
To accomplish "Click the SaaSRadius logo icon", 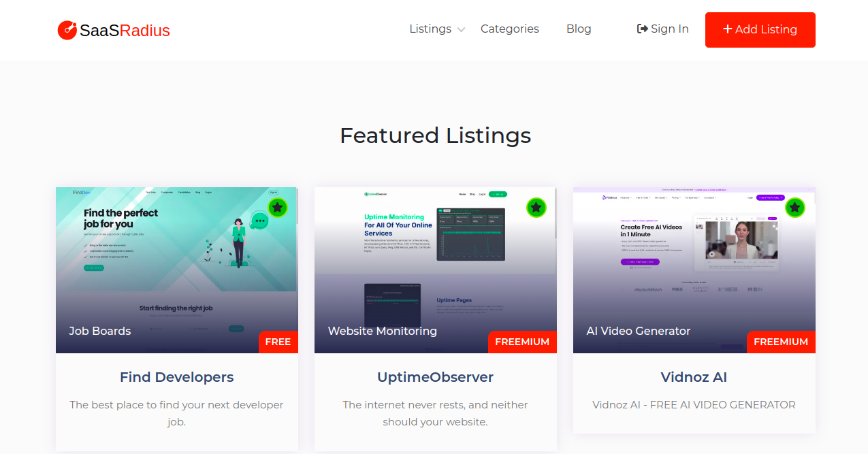I will click(67, 30).
